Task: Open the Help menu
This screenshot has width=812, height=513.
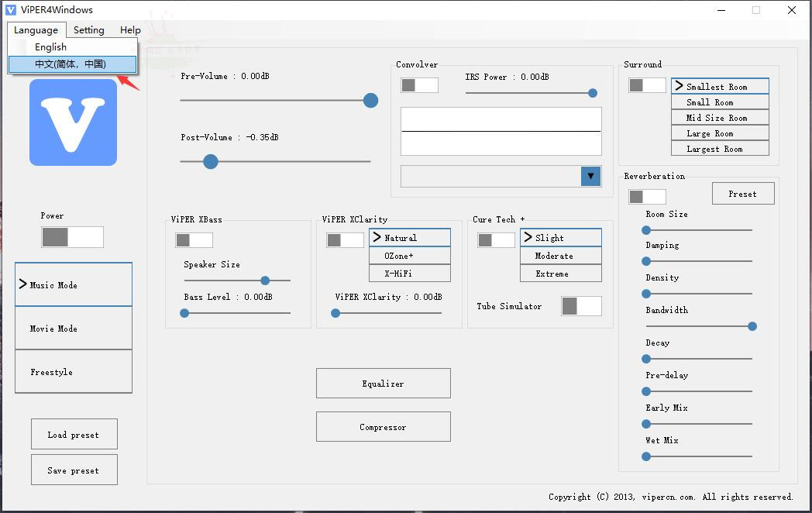Action: (x=130, y=30)
